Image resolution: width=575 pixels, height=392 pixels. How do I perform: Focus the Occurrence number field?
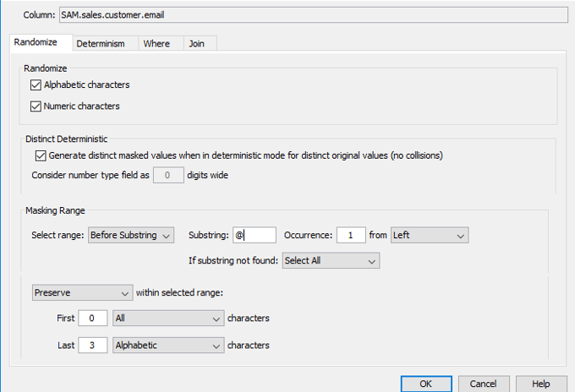pos(351,235)
